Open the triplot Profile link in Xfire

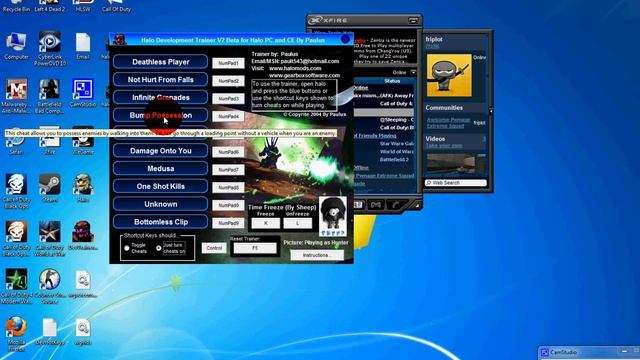(x=432, y=46)
